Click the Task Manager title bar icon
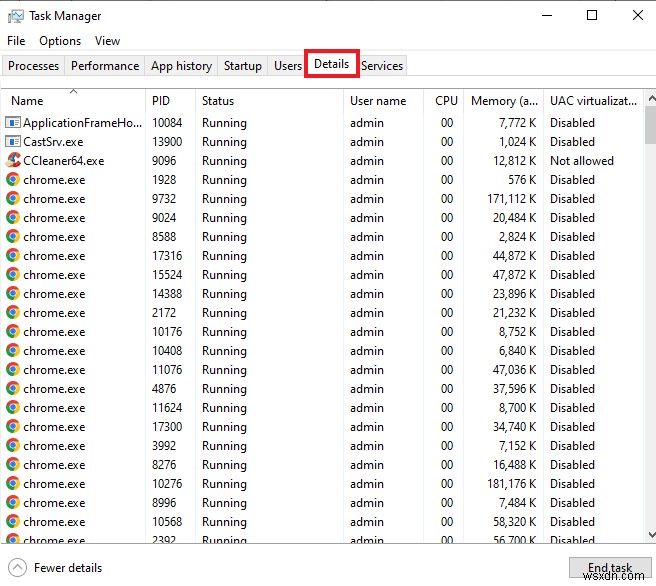Viewport: 656px width, 586px height. [16, 16]
